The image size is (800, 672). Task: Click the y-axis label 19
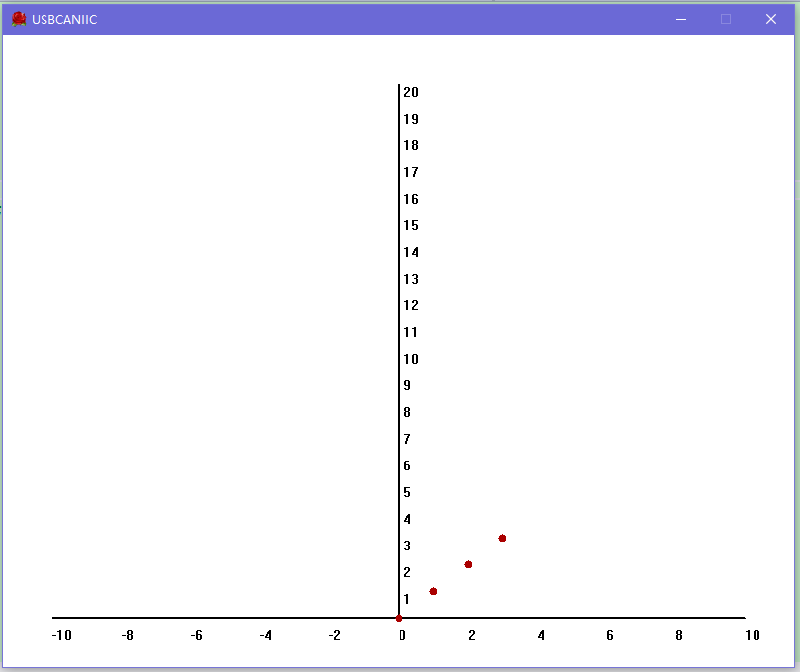[411, 119]
